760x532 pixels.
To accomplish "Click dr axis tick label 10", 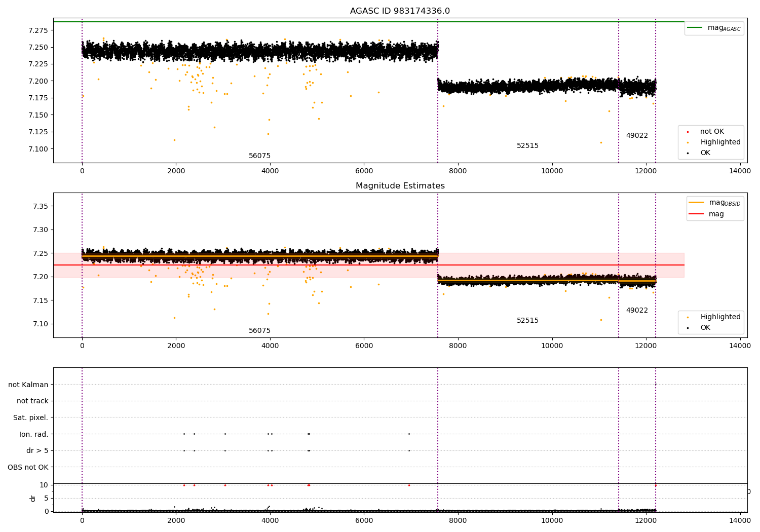I will (x=44, y=485).
